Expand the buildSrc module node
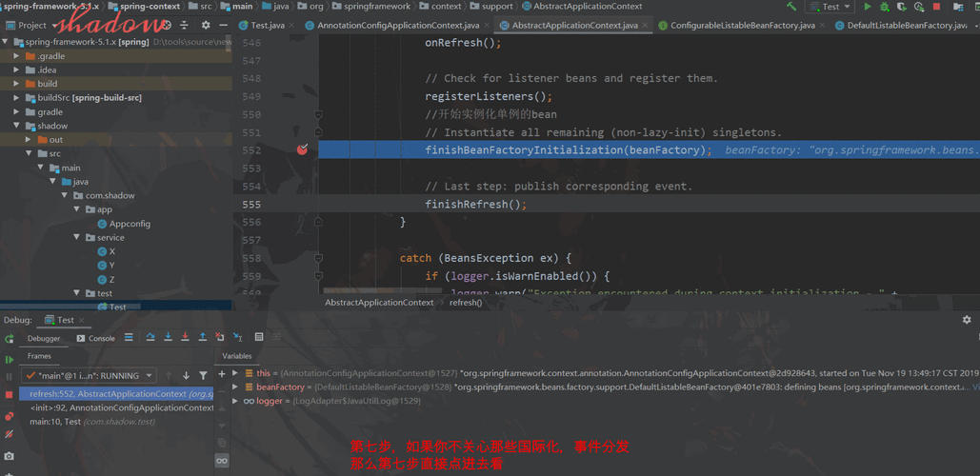 [x=16, y=97]
